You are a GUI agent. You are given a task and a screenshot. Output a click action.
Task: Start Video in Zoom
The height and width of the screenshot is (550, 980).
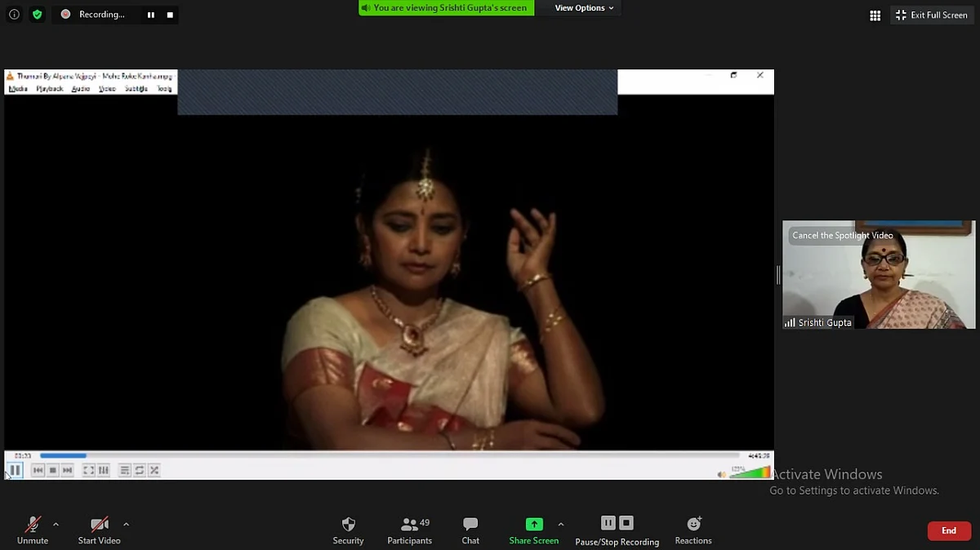tap(99, 530)
